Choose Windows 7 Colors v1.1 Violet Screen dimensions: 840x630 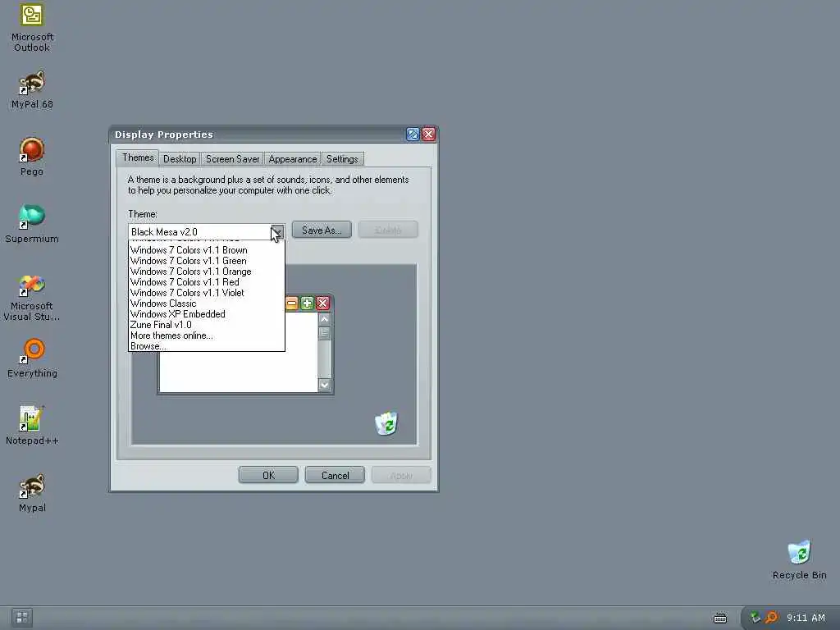(206, 293)
